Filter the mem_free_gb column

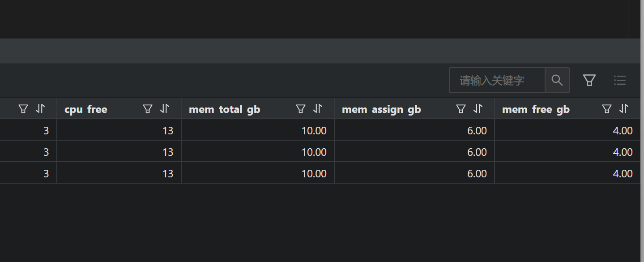(x=607, y=109)
